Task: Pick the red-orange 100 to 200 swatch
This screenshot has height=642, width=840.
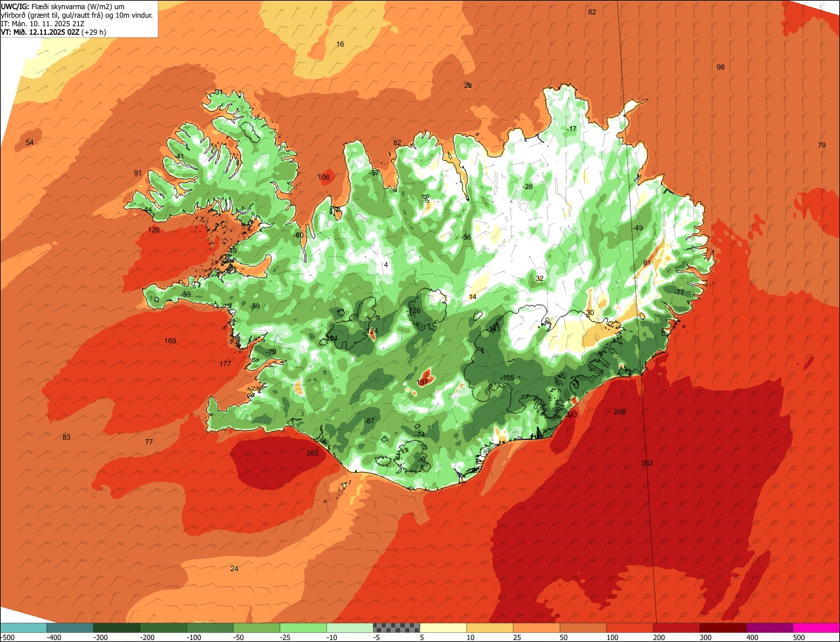Action: (629, 628)
